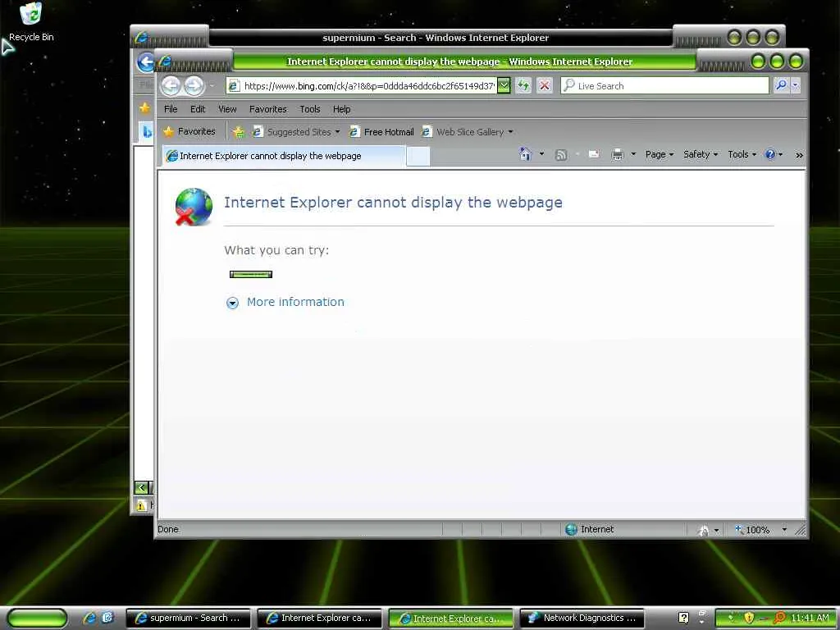Switch to first 'Internet Explorer ca...' taskbar button

coord(320,619)
